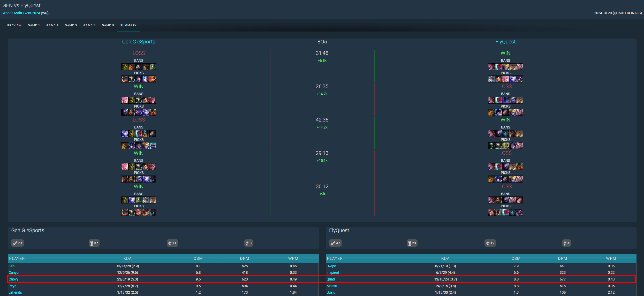Click Gen.G's barons badge showing 3
Screen dimensions: 644x296
click(249, 243)
